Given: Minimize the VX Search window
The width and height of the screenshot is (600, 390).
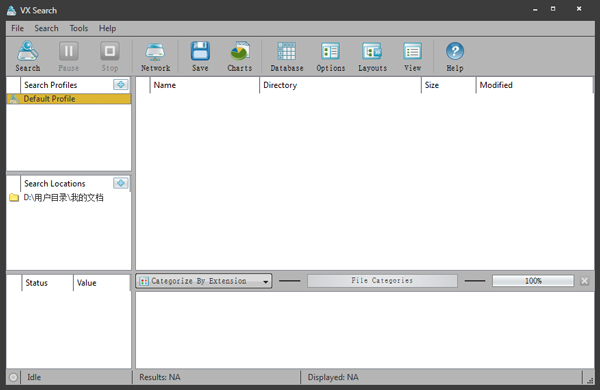Looking at the screenshot, I should point(535,9).
